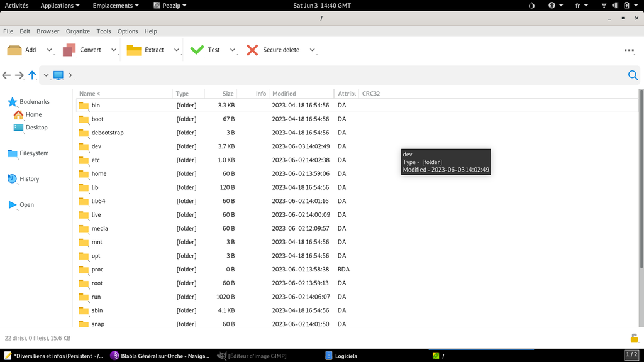This screenshot has height=362, width=644.
Task: Expand the Extract dropdown arrow
Action: coord(177,50)
